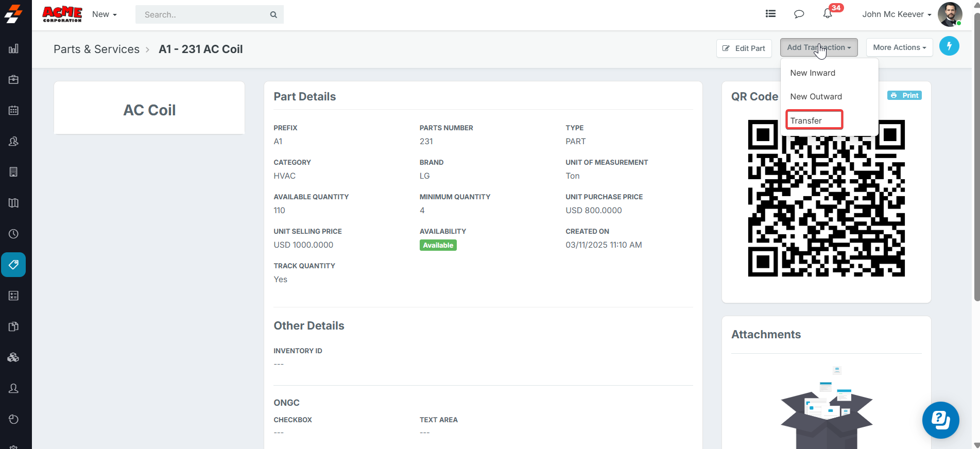Viewport: 980px width, 449px height.
Task: Click the Parts & Services breadcrumb link
Action: 96,49
